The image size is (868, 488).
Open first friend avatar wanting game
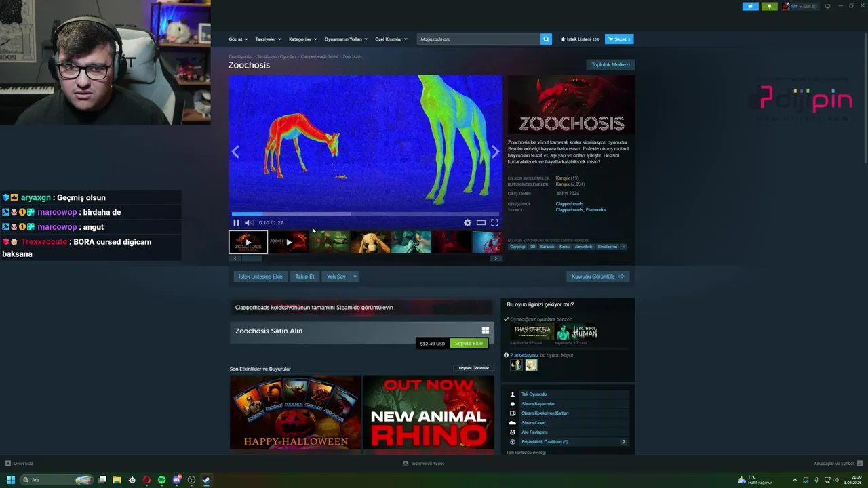click(x=516, y=365)
